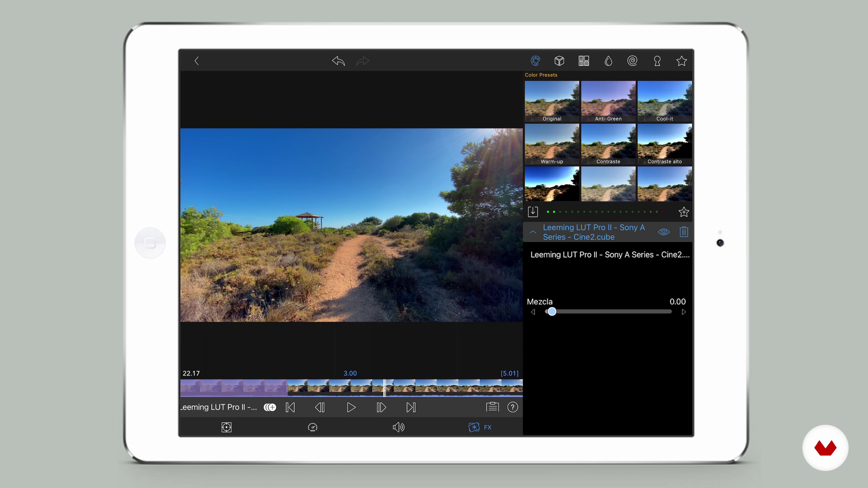The image size is (868, 488).
Task: Import a preset with the download icon
Action: 533,212
